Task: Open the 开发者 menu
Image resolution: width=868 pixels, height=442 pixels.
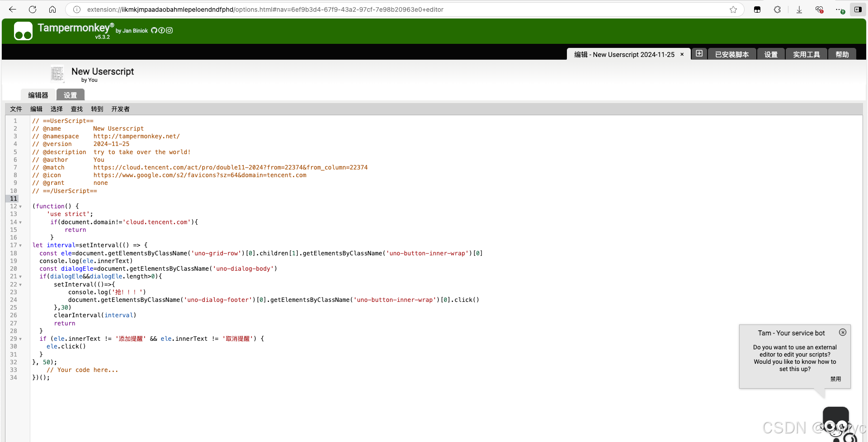Action: pos(120,109)
